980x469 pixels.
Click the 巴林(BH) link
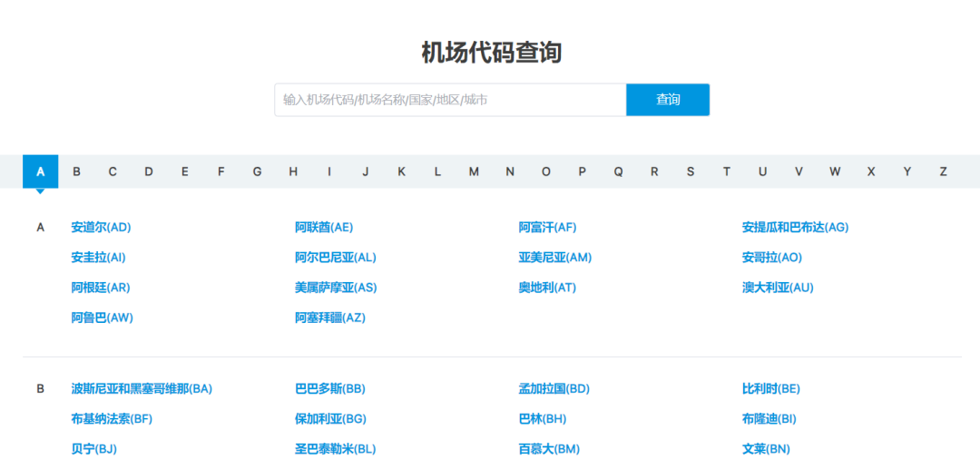pos(543,419)
